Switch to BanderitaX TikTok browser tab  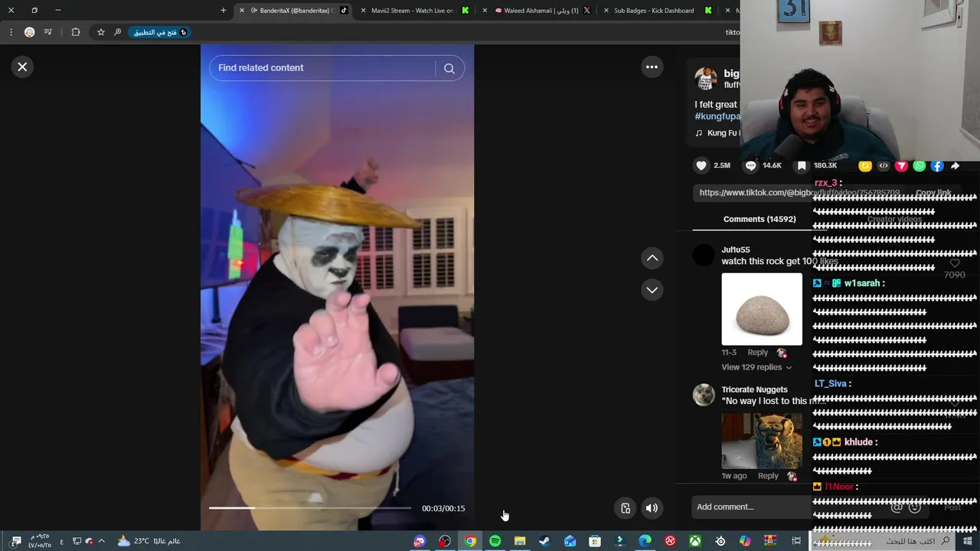pos(295,11)
